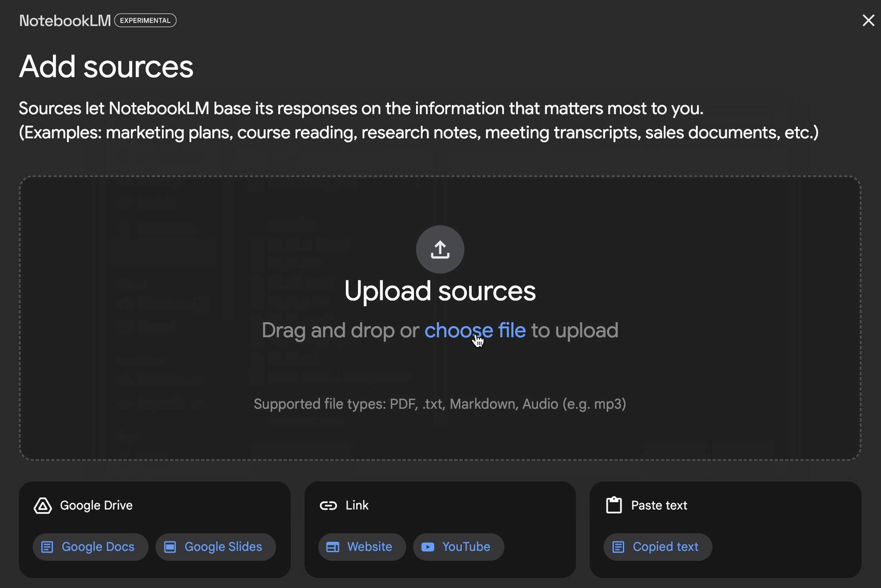Viewport: 881px width, 588px height.
Task: Click the Paste text clipboard icon
Action: (x=614, y=505)
